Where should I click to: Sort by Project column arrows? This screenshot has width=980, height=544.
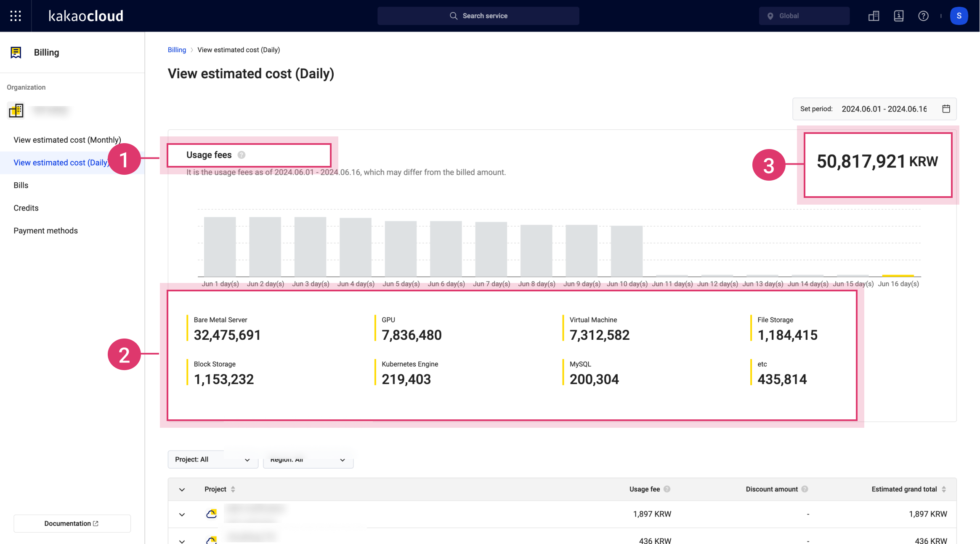pyautogui.click(x=233, y=489)
